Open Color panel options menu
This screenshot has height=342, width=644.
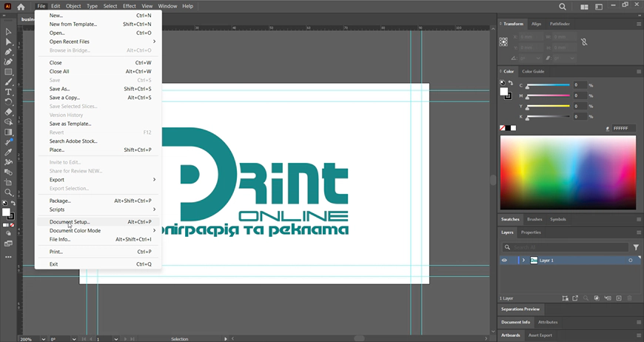(639, 72)
